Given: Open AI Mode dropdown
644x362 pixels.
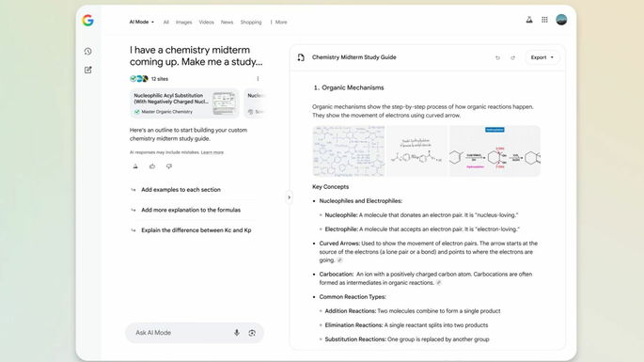Looking at the screenshot, I should (x=142, y=23).
